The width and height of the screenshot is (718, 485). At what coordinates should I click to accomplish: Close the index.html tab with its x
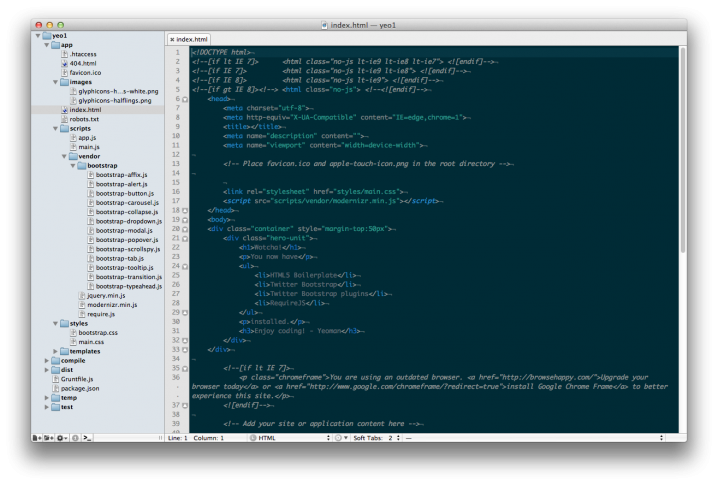tap(172, 38)
